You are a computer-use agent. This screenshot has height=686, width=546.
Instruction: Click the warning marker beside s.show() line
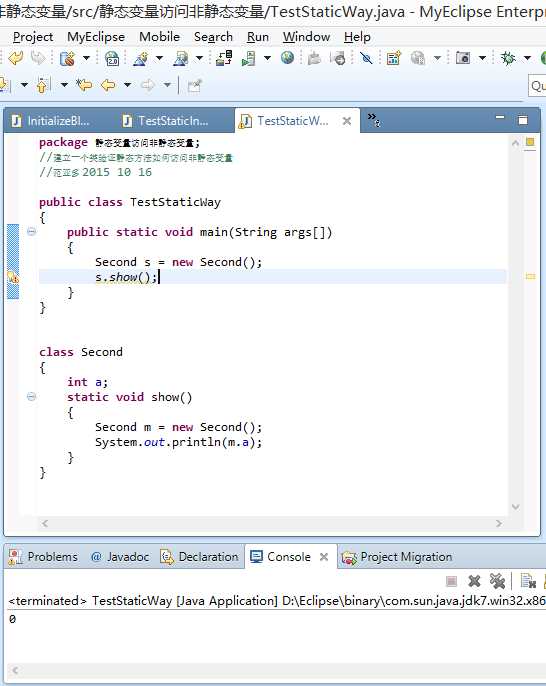[13, 277]
